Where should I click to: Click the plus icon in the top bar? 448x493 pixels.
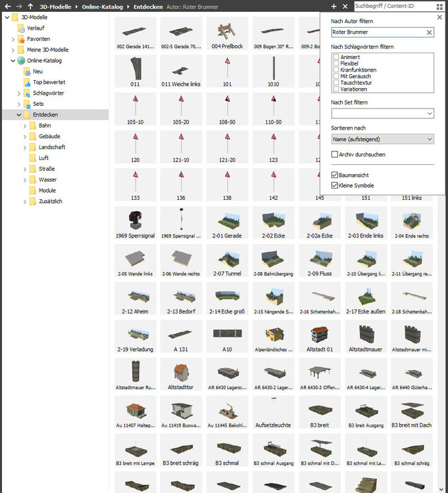[334, 6]
